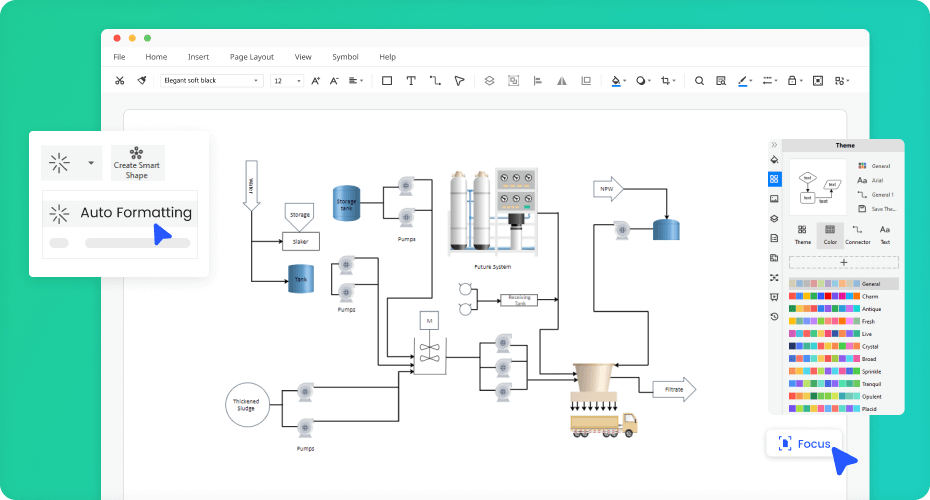Open the Layers toolbar icon
This screenshot has height=500, width=930.
[489, 81]
